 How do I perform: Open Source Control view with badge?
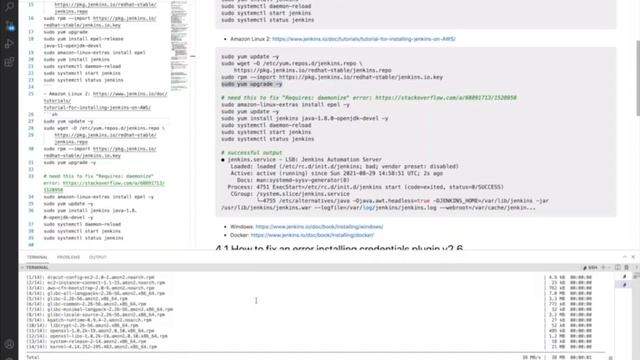pyautogui.click(x=9, y=25)
